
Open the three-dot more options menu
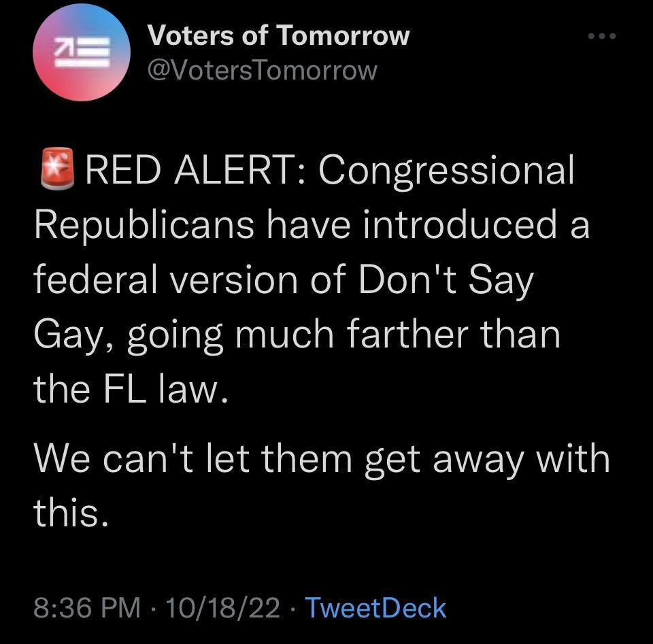(x=602, y=36)
